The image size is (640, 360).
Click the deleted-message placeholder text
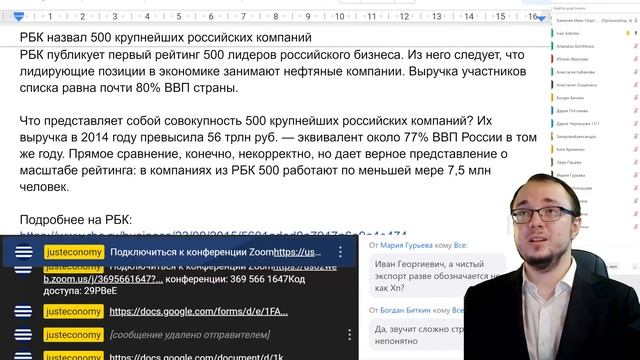[x=190, y=335]
